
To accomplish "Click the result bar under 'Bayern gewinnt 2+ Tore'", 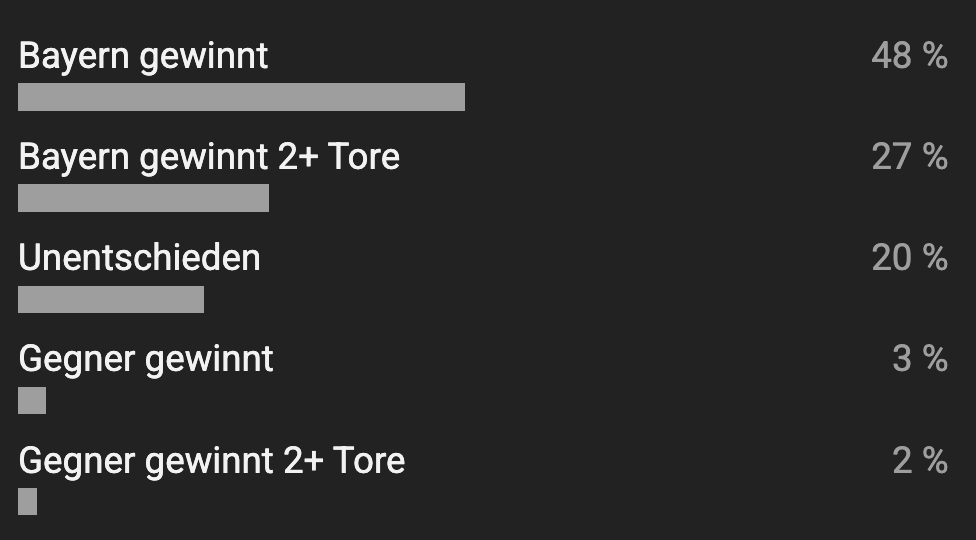I will click(x=143, y=198).
